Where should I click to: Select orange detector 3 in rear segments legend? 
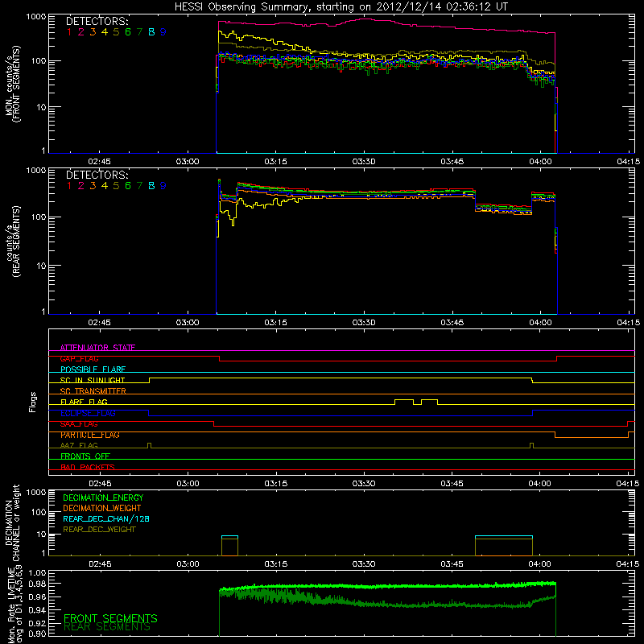point(93,186)
